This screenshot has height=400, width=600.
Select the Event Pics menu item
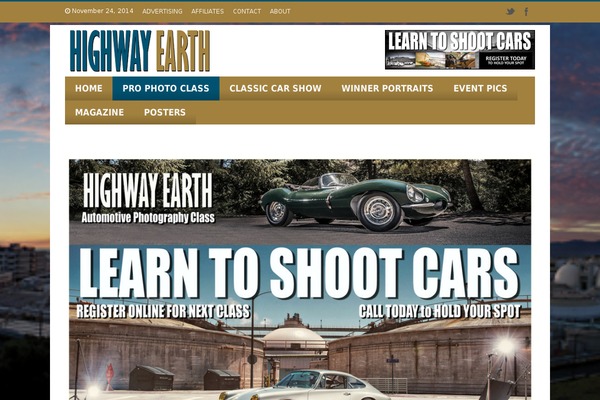480,88
